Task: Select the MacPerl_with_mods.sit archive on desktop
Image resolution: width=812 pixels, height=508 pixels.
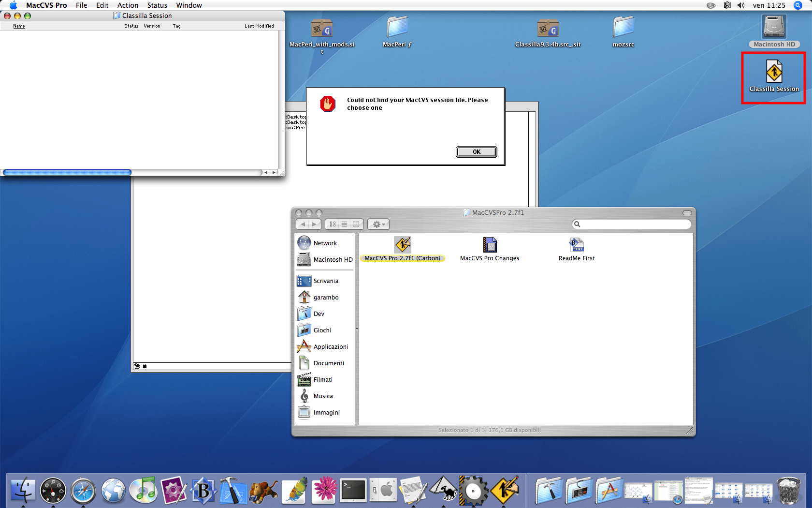Action: tap(321, 36)
